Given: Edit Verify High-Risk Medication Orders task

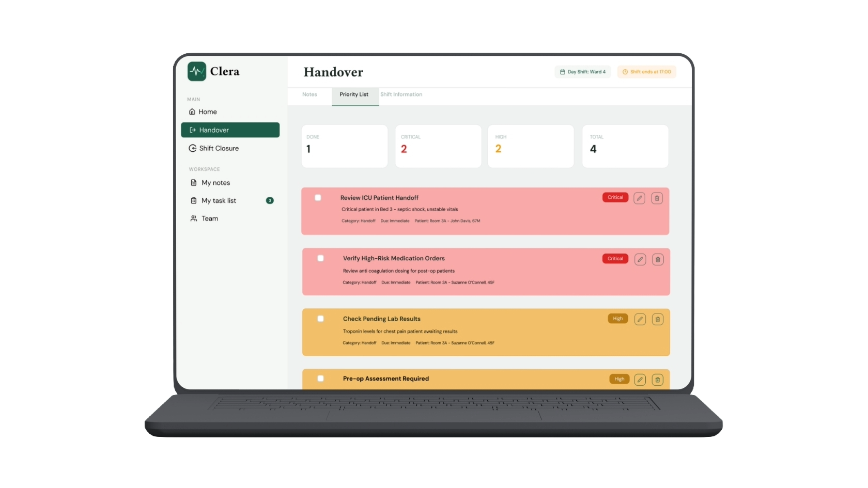Looking at the screenshot, I should [640, 259].
